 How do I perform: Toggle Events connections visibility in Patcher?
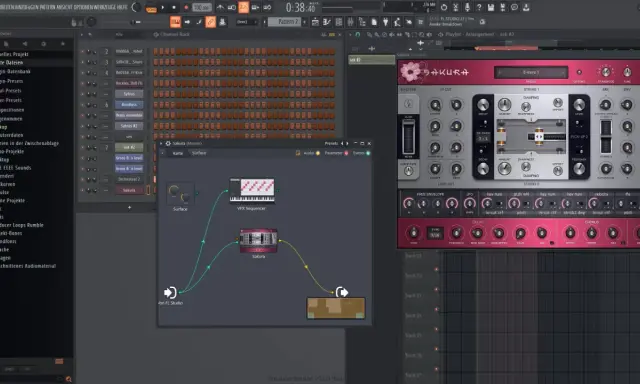[361, 153]
